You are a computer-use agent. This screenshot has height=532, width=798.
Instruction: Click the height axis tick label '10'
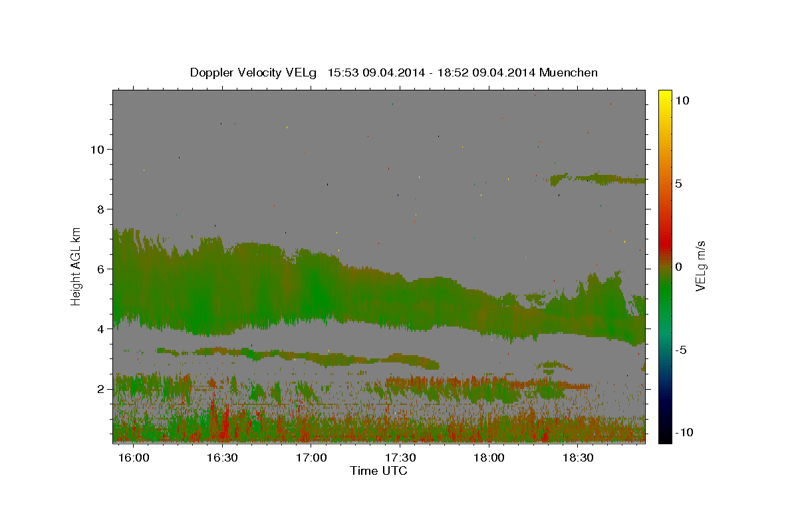tap(96, 149)
